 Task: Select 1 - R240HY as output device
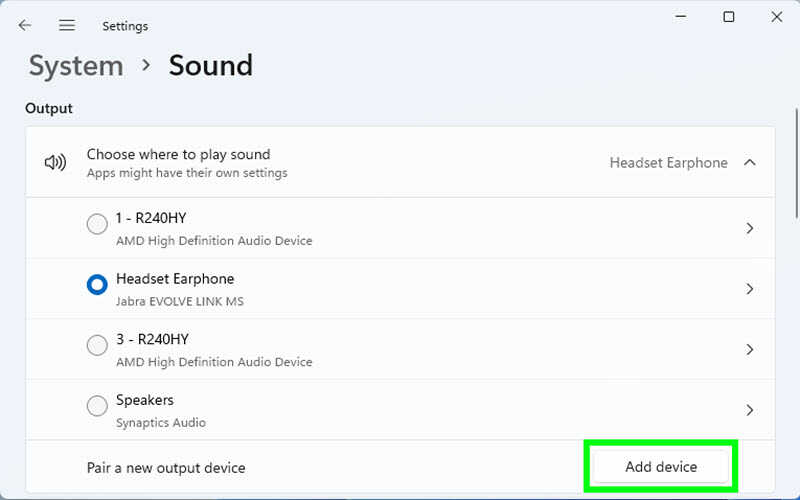(97, 224)
